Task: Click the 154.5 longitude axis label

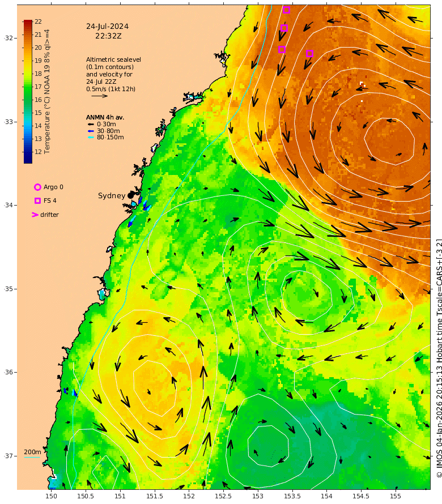Action: [x=361, y=496]
